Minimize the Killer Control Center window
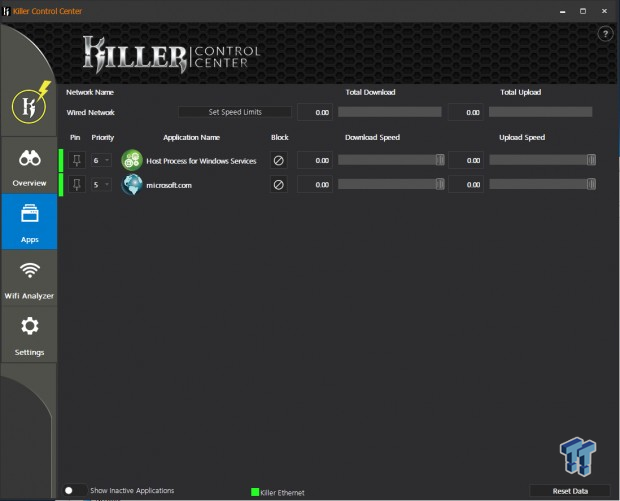 pyautogui.click(x=562, y=11)
